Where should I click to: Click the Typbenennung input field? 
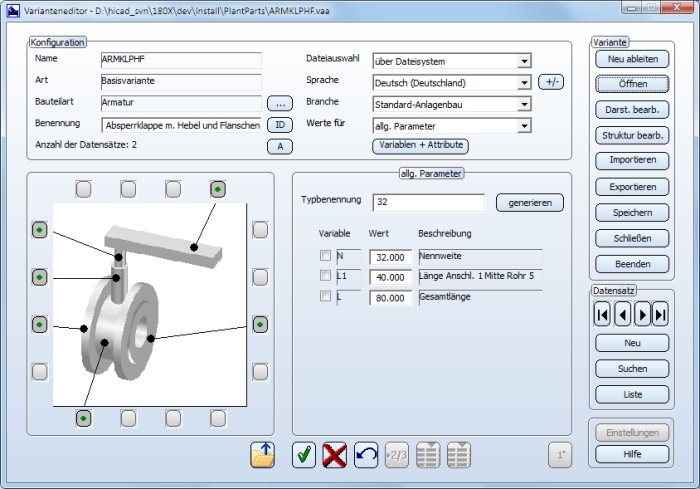428,203
